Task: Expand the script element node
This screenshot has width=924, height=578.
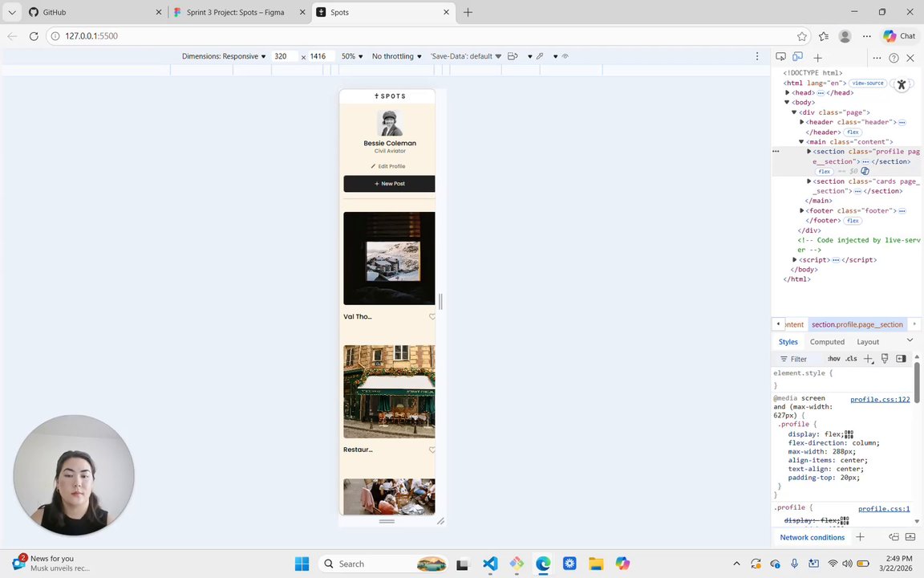Action: pyautogui.click(x=794, y=259)
